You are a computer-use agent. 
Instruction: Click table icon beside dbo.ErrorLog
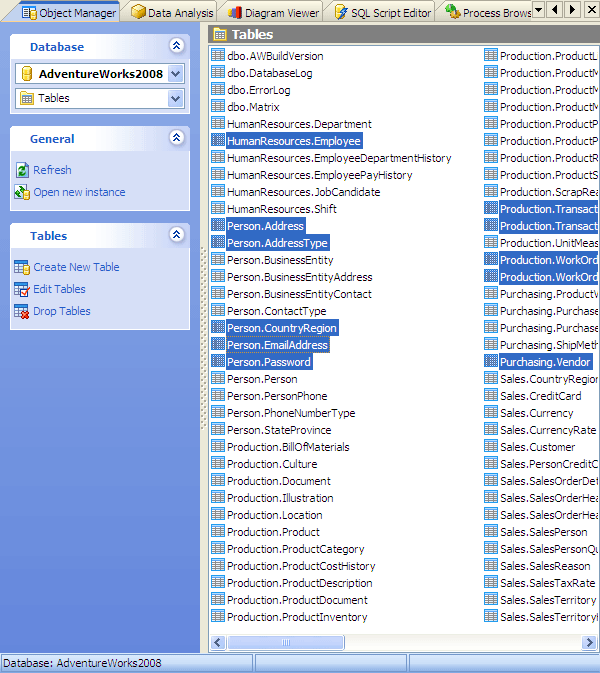[x=218, y=90]
